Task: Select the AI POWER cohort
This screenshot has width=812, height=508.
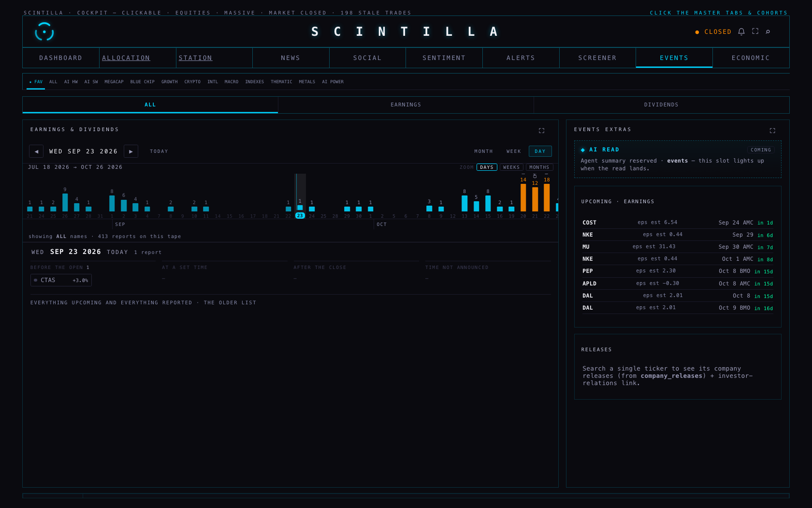Action: (333, 82)
